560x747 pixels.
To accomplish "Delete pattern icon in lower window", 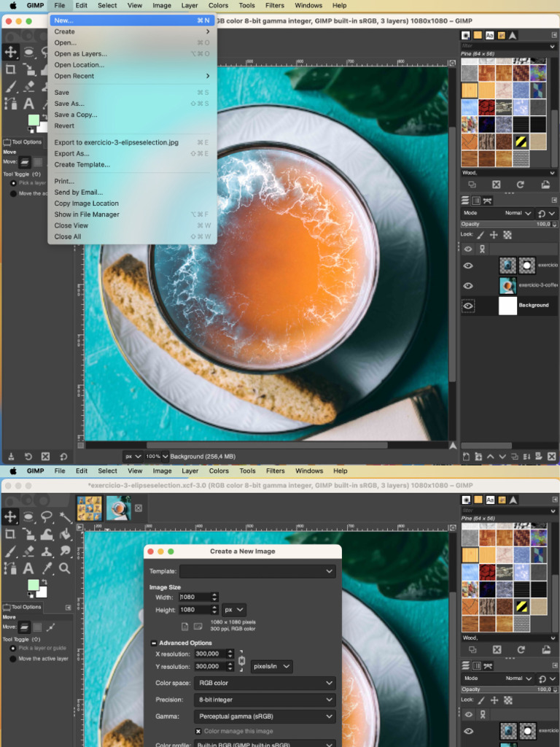I will (497, 649).
